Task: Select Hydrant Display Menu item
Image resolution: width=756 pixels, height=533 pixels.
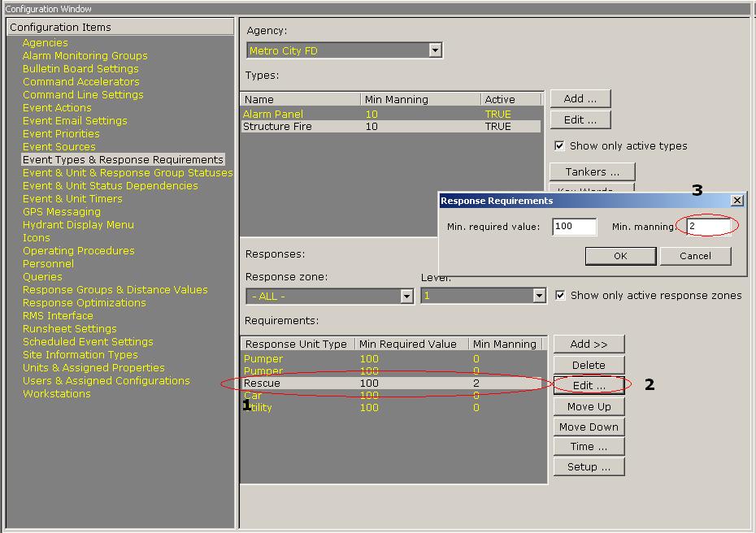Action: (78, 225)
